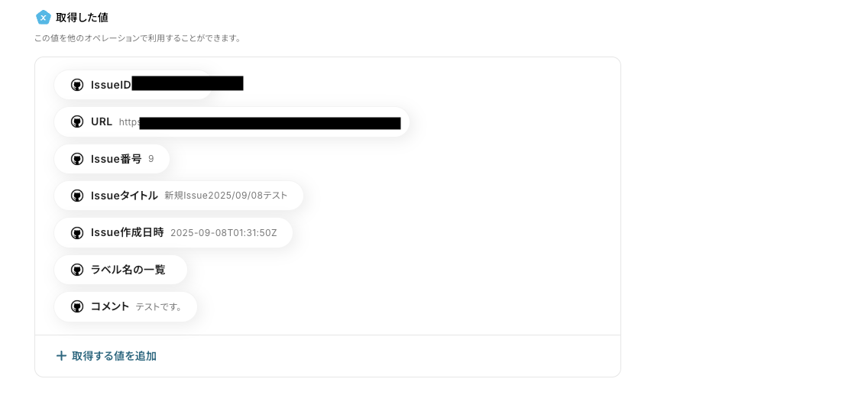Click the GitHub icon next to ラベル名の一覧
This screenshot has width=868, height=408.
(77, 270)
